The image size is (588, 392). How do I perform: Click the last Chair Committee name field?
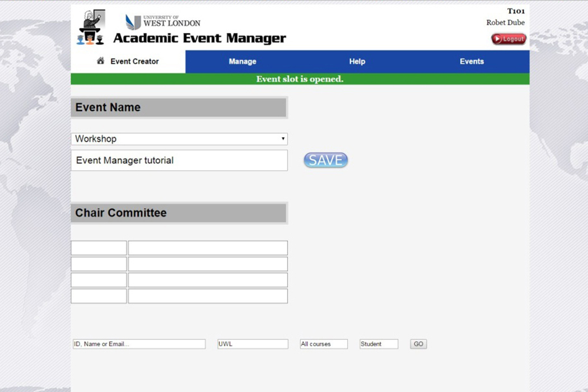click(208, 296)
